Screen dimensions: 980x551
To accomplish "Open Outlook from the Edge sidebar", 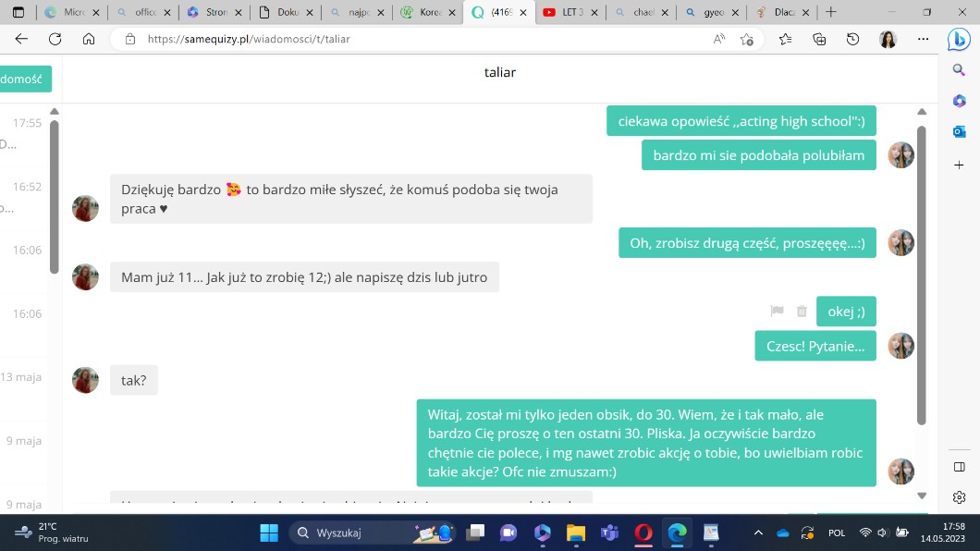I will pyautogui.click(x=959, y=132).
